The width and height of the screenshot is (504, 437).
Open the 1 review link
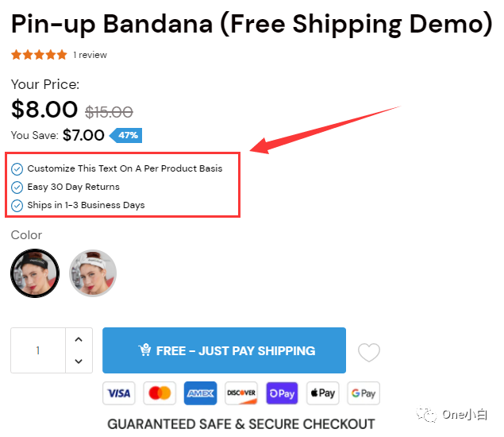click(x=90, y=55)
